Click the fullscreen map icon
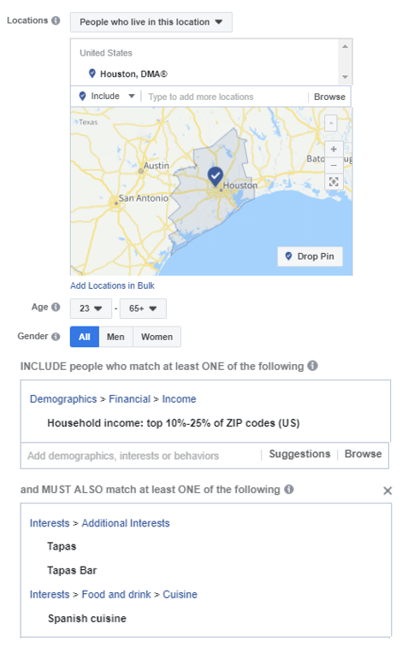Viewport: 414px width, 659px height. pos(334,182)
